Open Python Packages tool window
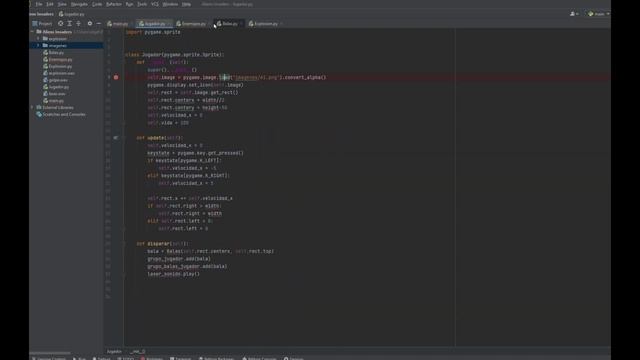 (217, 358)
